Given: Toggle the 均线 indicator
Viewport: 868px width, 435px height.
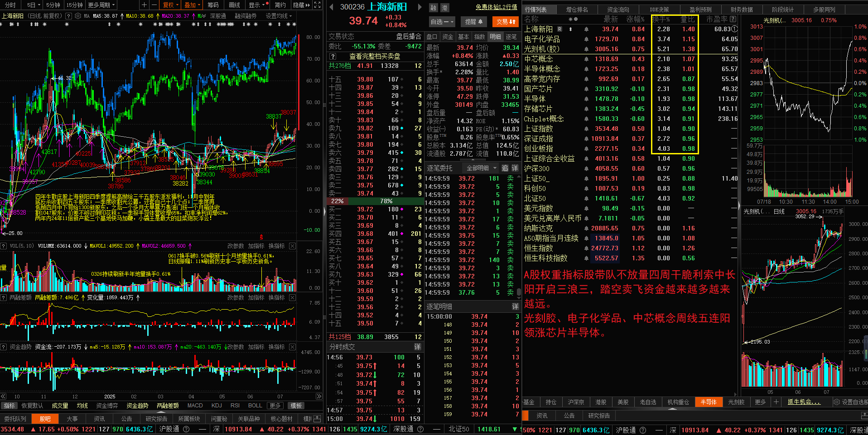Looking at the screenshot, I should click(x=82, y=406).
